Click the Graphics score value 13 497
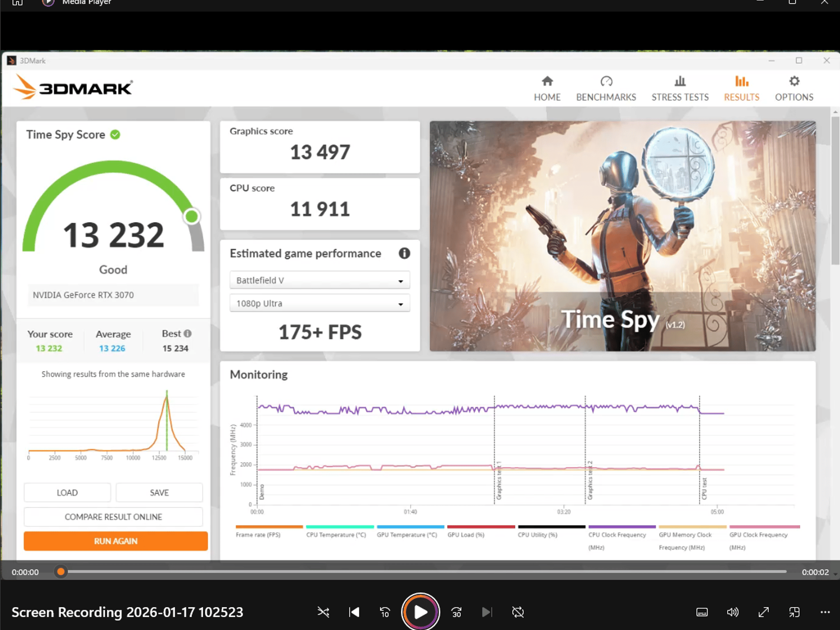The image size is (840, 630). coord(320,152)
